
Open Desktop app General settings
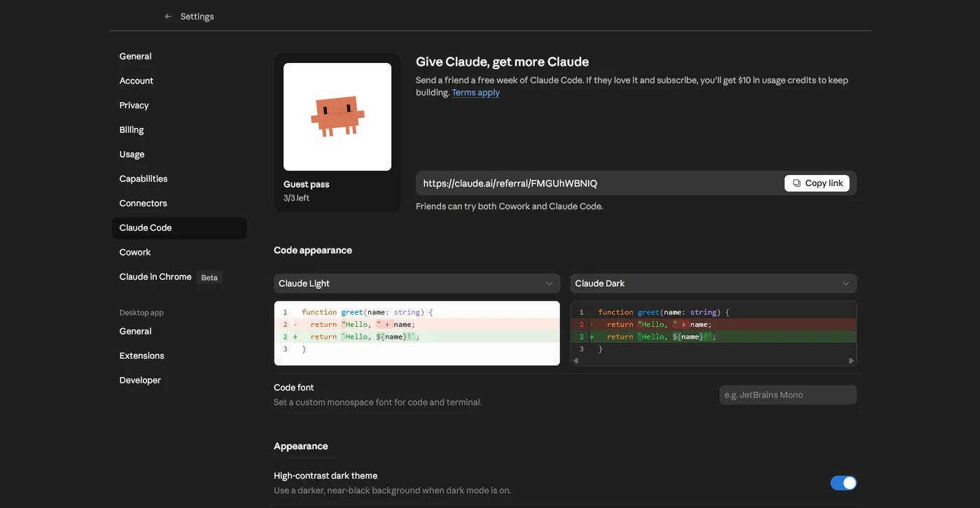tap(179, 331)
